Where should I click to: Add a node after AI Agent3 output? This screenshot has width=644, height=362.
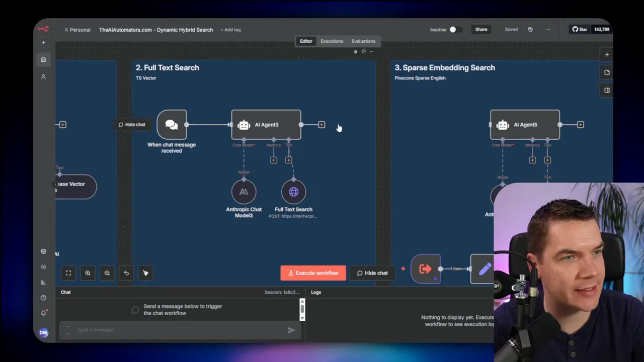[x=321, y=125]
